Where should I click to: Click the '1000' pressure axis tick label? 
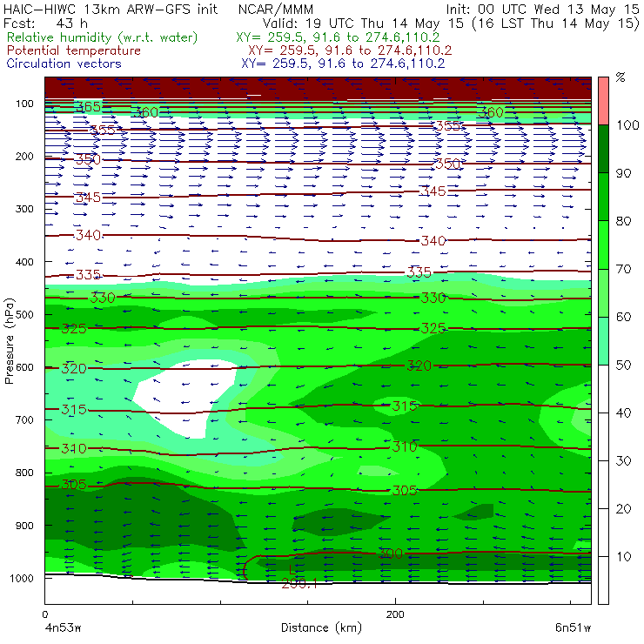pos(22,578)
